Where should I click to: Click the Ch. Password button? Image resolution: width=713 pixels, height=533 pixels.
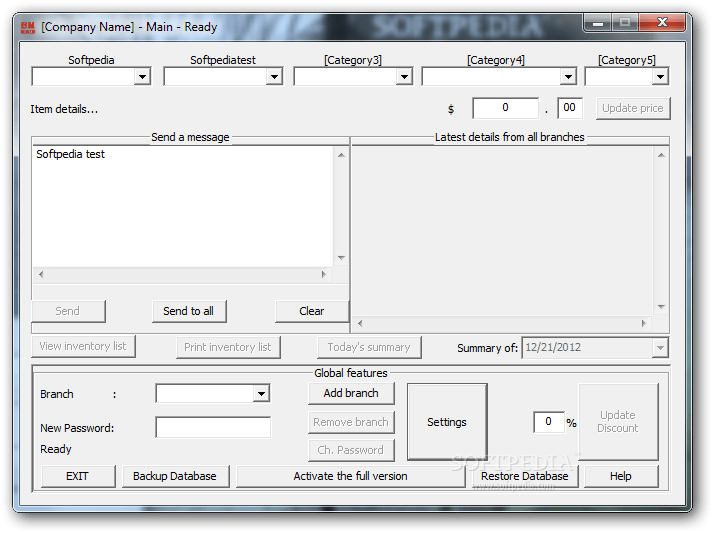click(x=351, y=450)
